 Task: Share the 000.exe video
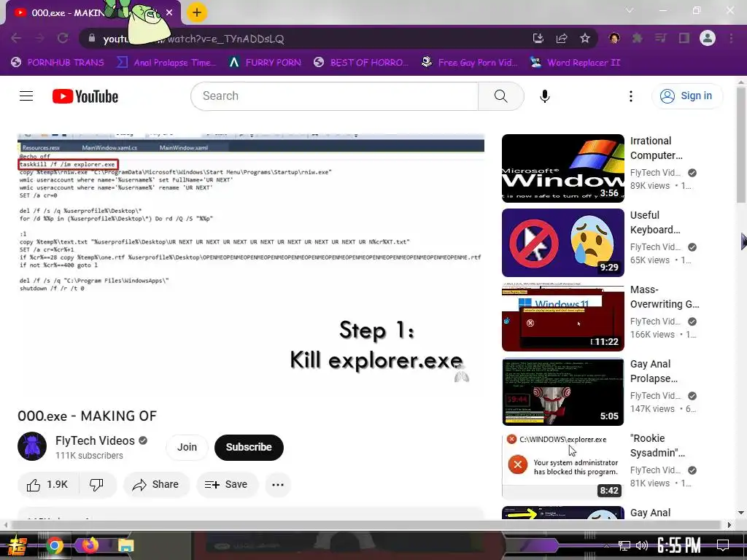pos(156,485)
